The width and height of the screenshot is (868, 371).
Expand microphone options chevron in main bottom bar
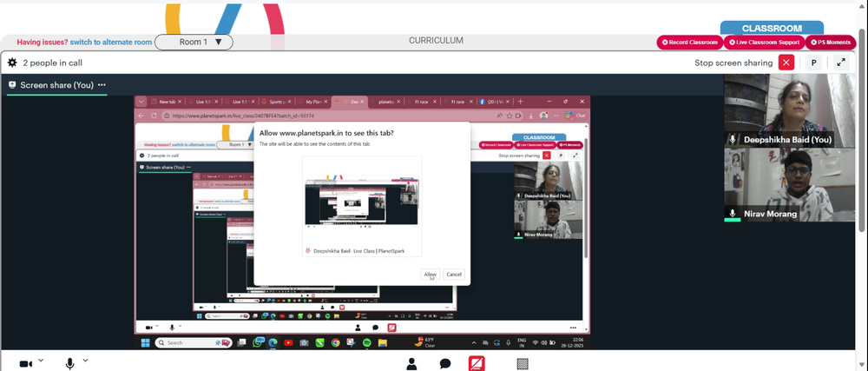[85, 361]
